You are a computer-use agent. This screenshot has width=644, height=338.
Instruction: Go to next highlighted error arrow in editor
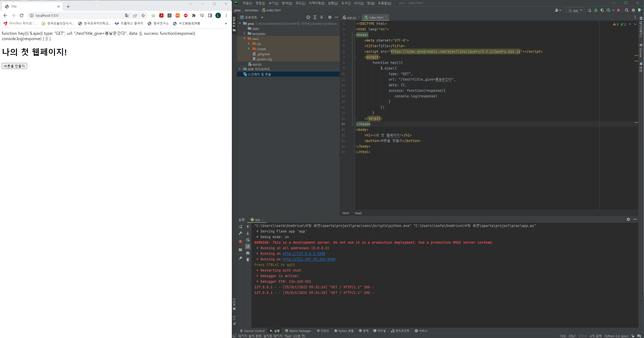(x=635, y=24)
